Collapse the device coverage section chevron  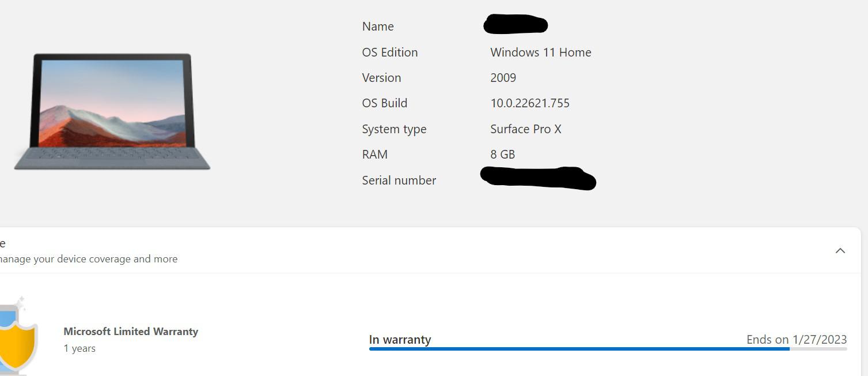pos(840,250)
